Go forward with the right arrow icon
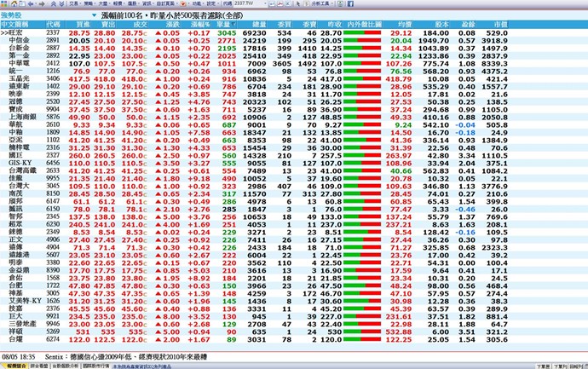Viewport: 588px width, 369px height. tap(42, 4)
